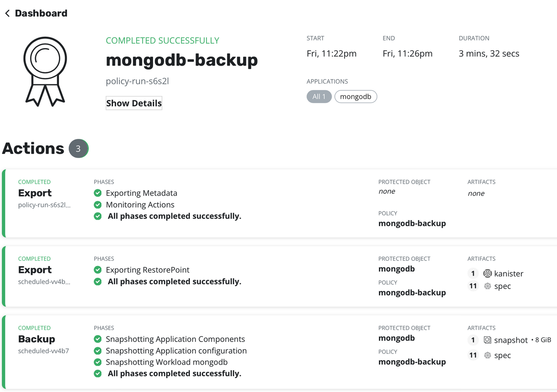
Task: Open the Export scheduled-vv4b action title
Action: click(x=35, y=270)
